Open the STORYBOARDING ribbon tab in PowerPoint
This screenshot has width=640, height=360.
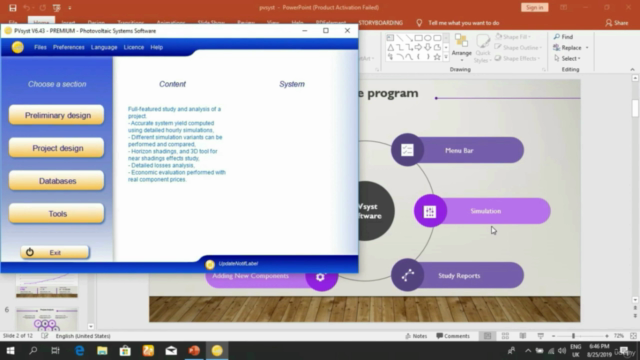[x=380, y=23]
